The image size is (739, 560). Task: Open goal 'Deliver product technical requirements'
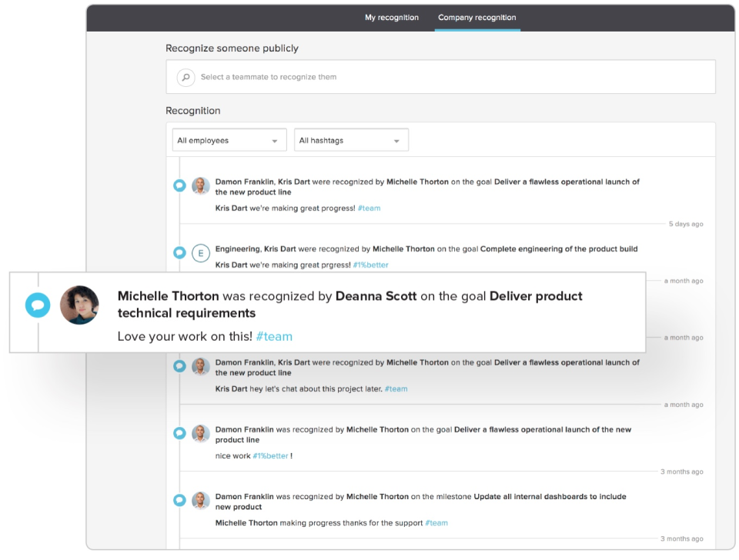[x=349, y=305]
